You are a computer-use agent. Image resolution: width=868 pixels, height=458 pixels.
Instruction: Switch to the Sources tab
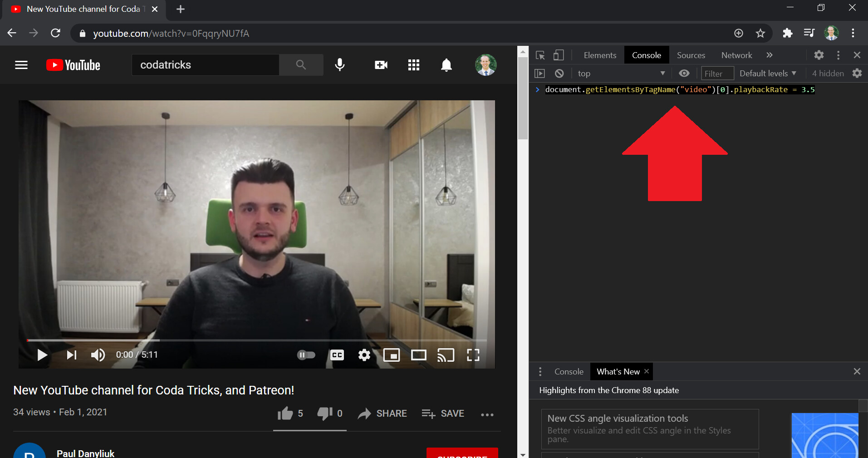pos(691,55)
